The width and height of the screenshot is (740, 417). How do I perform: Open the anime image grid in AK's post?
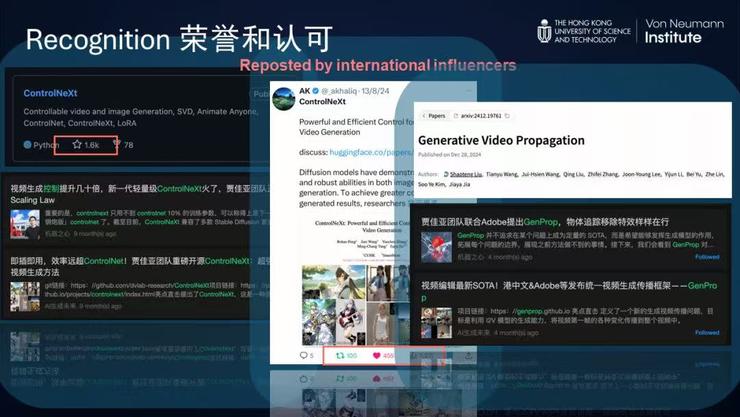coord(356,305)
